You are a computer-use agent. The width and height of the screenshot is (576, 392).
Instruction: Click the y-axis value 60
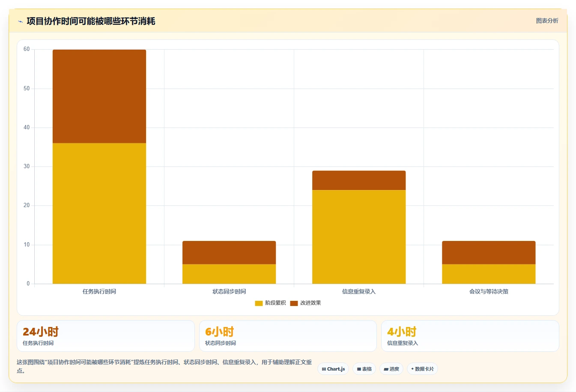click(27, 49)
